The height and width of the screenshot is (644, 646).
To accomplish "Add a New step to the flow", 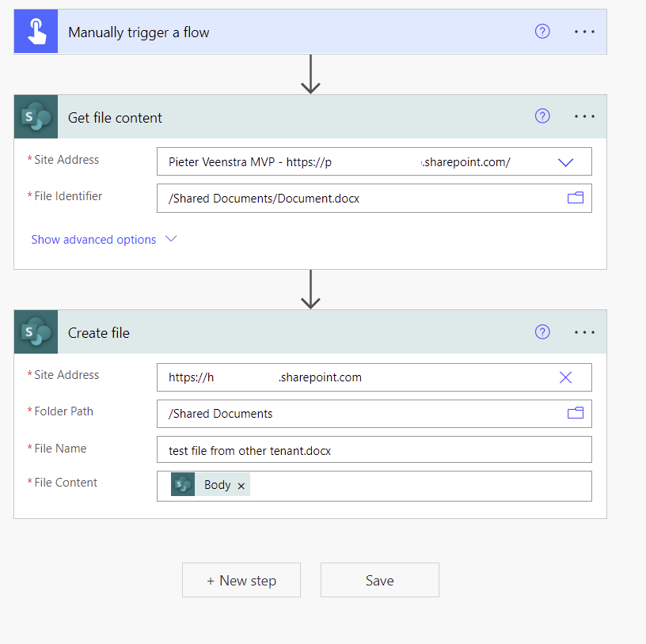I will [241, 580].
